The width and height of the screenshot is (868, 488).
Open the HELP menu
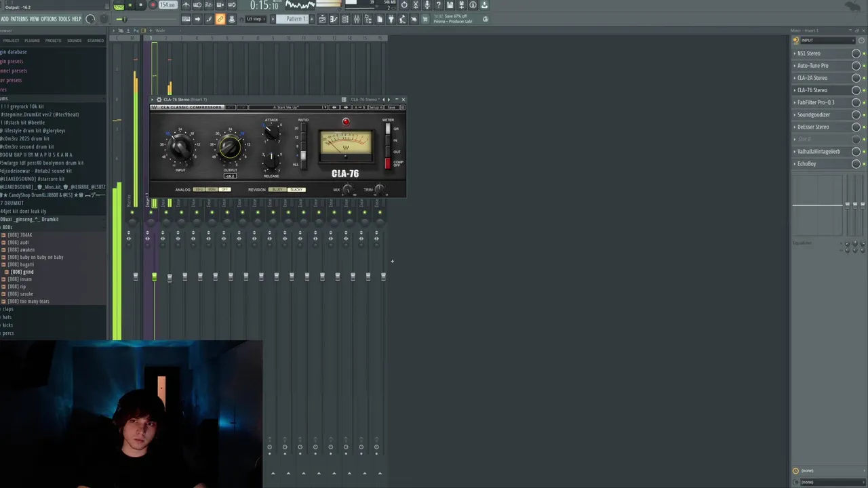point(76,19)
